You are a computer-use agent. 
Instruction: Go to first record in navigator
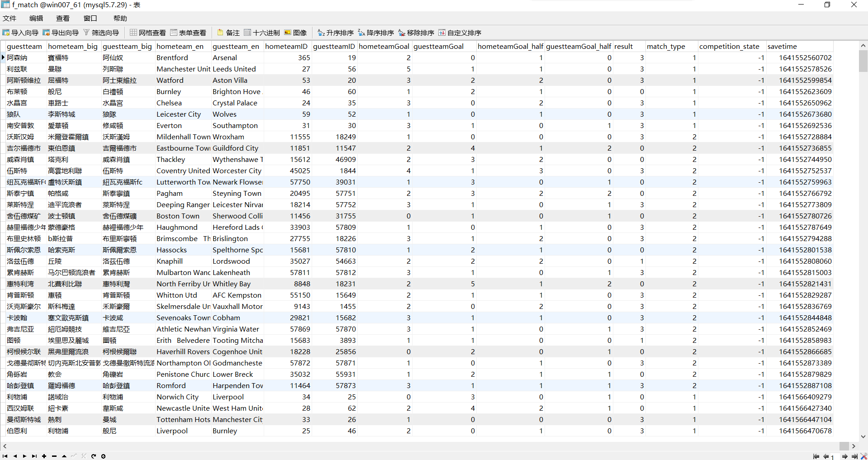[x=5, y=456]
